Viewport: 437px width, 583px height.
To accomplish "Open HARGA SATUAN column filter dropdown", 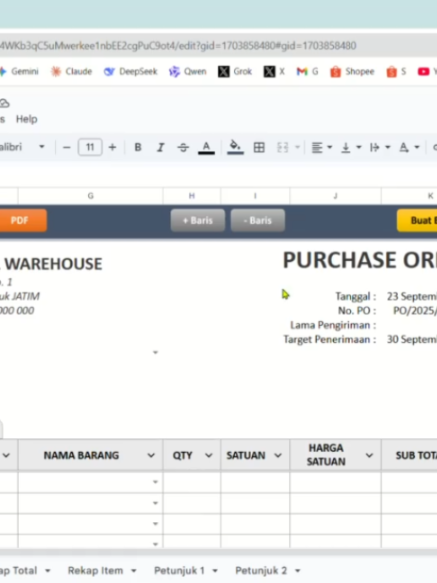I will click(369, 455).
